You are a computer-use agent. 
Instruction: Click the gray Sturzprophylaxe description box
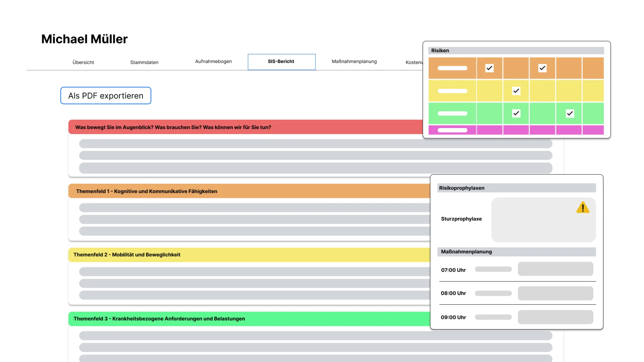544,220
